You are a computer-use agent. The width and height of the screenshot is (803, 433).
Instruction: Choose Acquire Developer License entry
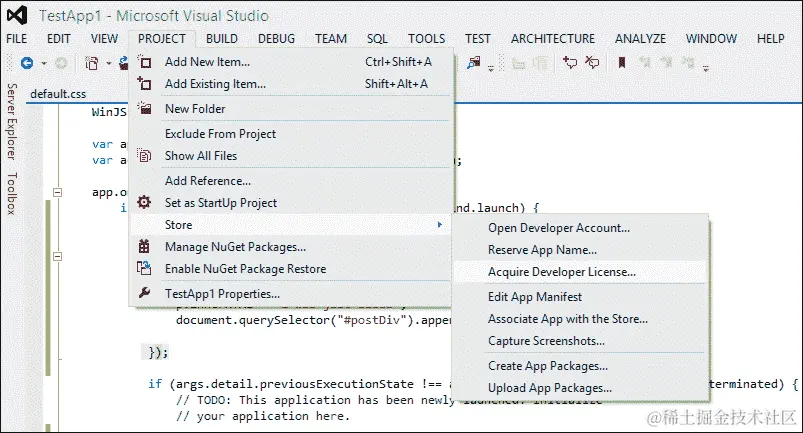(x=580, y=272)
